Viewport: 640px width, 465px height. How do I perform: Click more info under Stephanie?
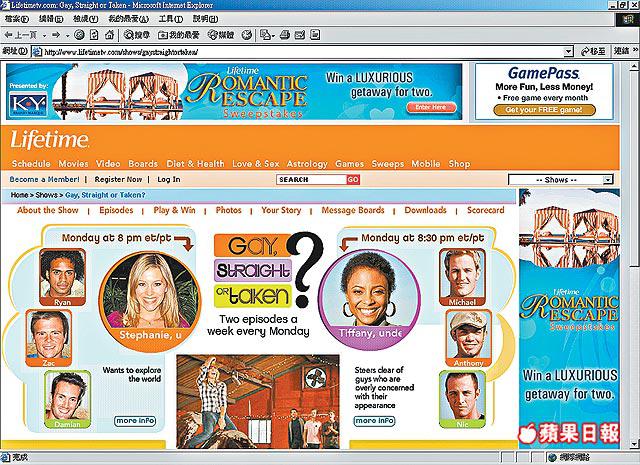point(135,421)
